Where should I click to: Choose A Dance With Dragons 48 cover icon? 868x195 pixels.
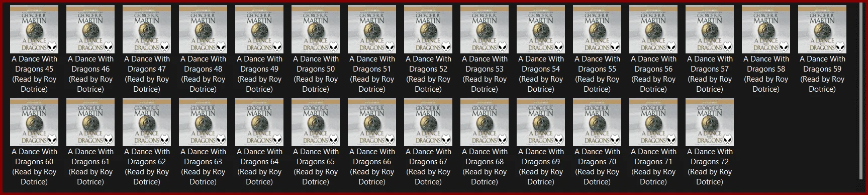coord(203,29)
